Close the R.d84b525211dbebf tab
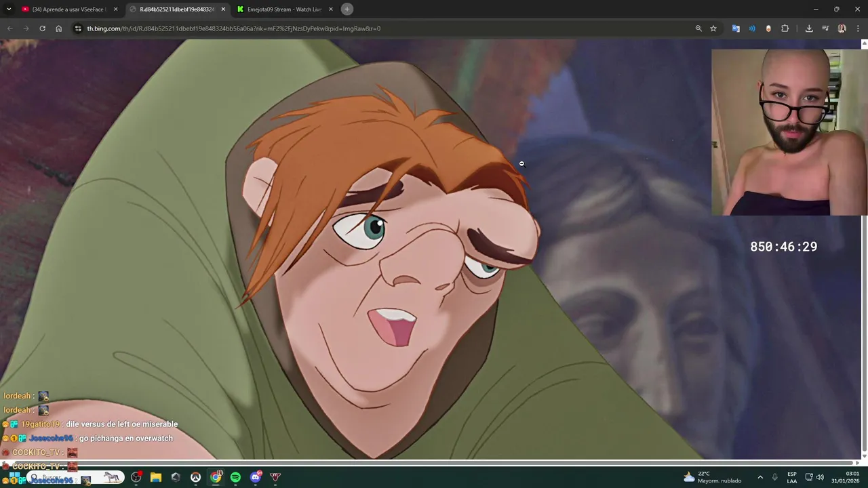 point(223,9)
